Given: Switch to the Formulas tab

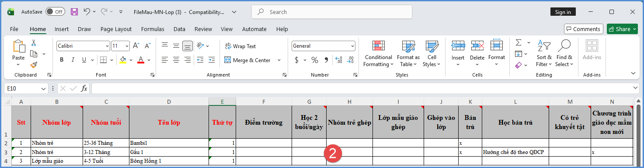Looking at the screenshot, I should 153,29.
